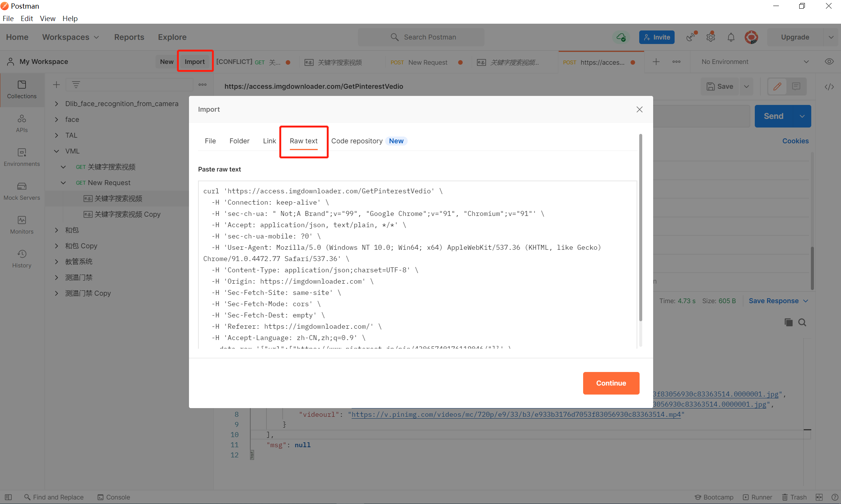841x504 pixels.
Task: Click the search/filter icon in response panel
Action: click(803, 322)
